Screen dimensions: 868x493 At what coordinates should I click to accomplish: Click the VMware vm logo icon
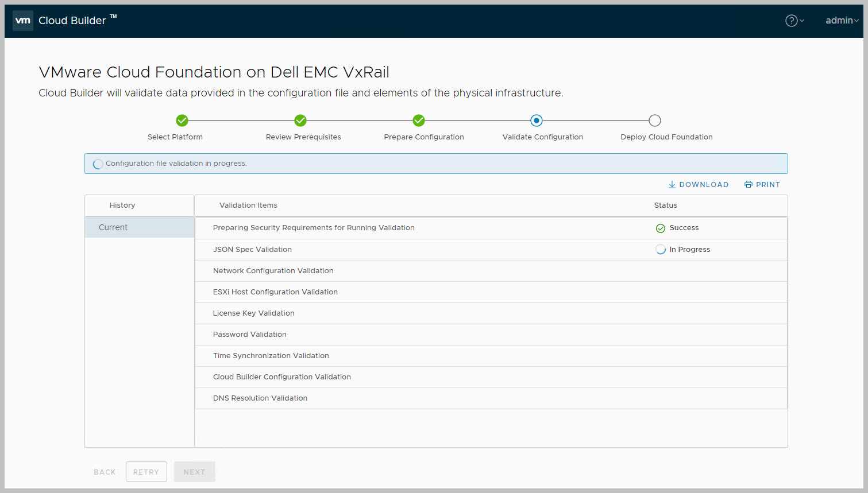(22, 21)
